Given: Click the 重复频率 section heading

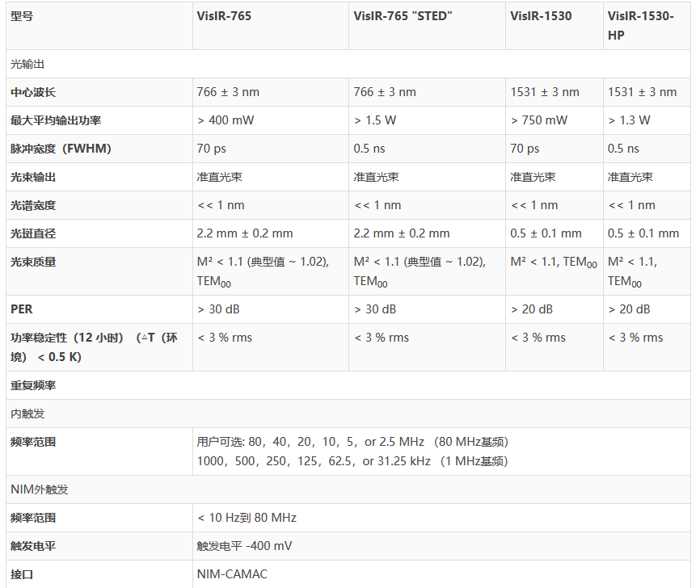Looking at the screenshot, I should [33, 385].
